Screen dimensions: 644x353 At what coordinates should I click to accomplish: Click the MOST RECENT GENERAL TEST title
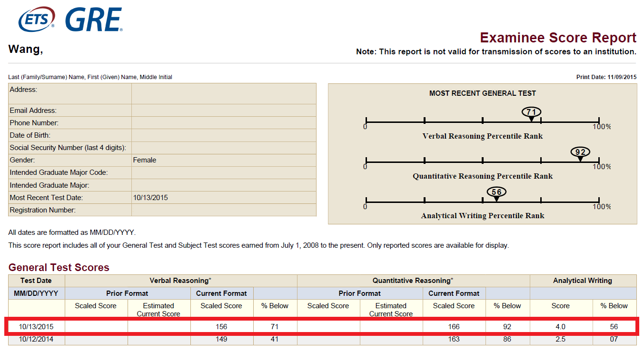coord(483,93)
